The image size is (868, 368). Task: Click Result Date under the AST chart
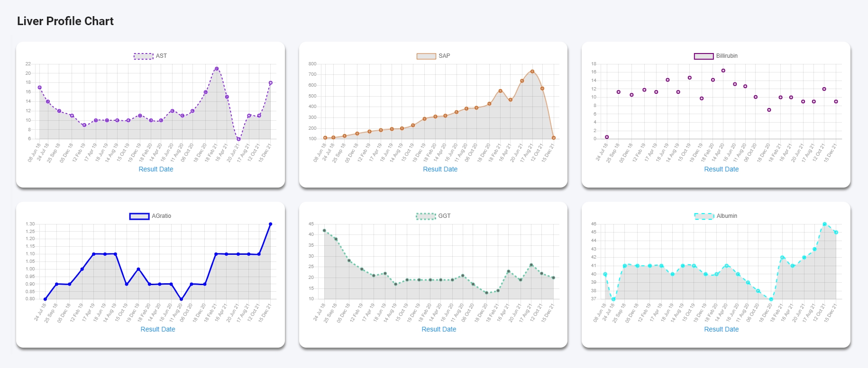tap(155, 169)
